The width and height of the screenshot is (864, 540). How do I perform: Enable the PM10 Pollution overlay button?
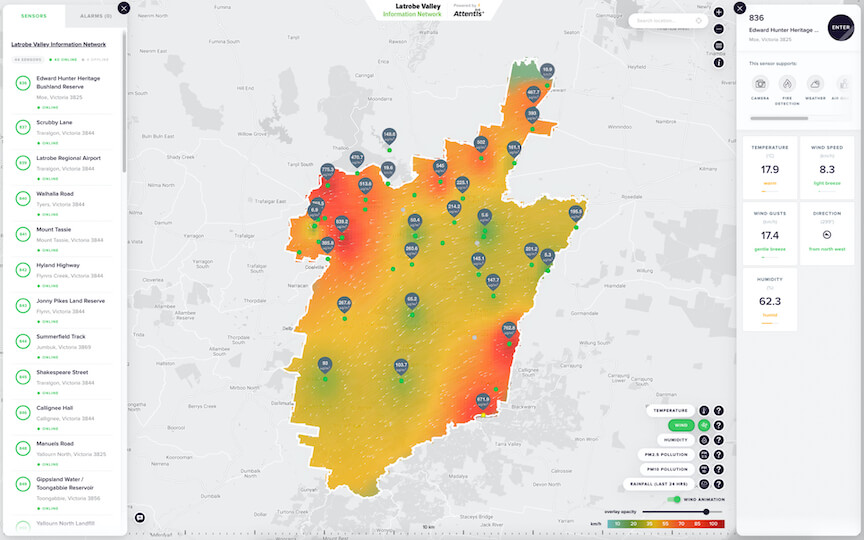coord(667,469)
